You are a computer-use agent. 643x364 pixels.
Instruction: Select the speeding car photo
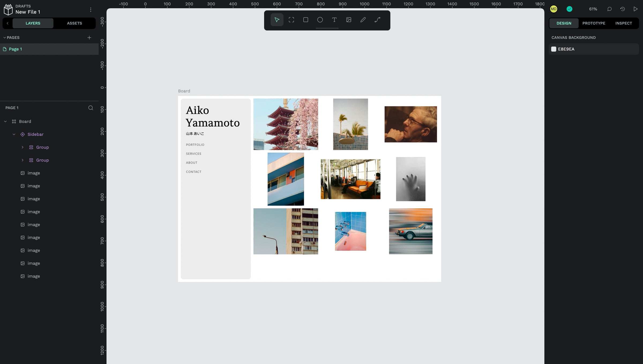point(410,231)
